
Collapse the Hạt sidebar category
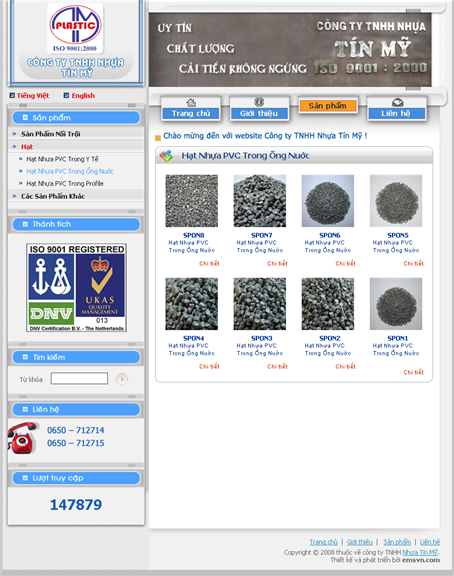pyautogui.click(x=27, y=147)
